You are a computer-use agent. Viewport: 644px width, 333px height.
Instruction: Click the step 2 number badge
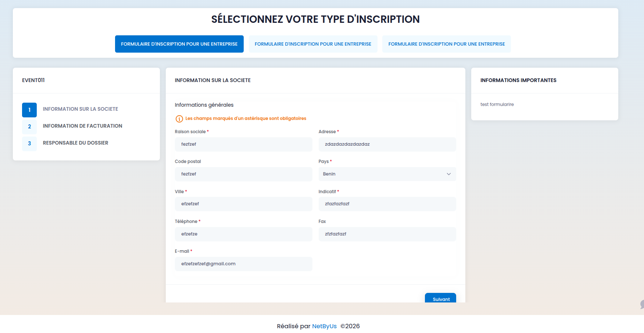(x=29, y=127)
